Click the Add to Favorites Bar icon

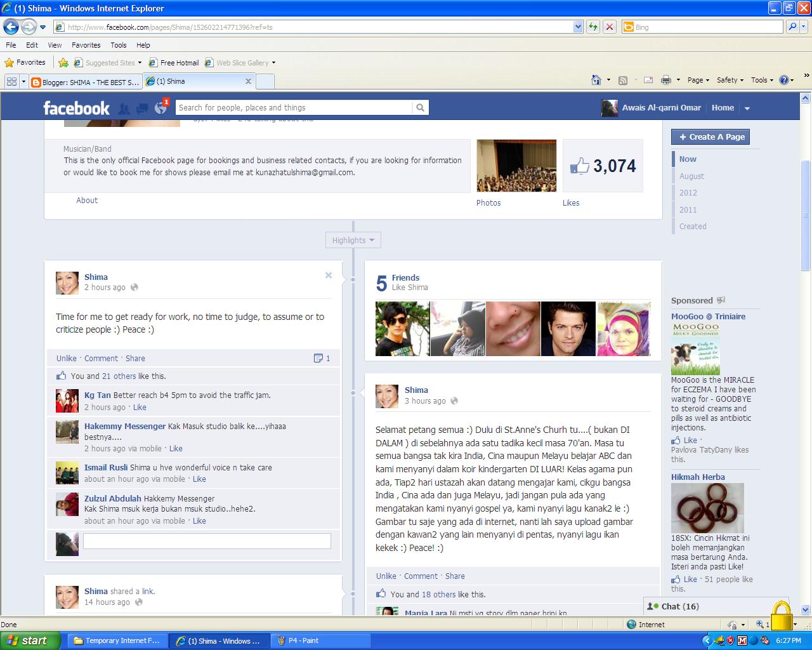tap(63, 62)
